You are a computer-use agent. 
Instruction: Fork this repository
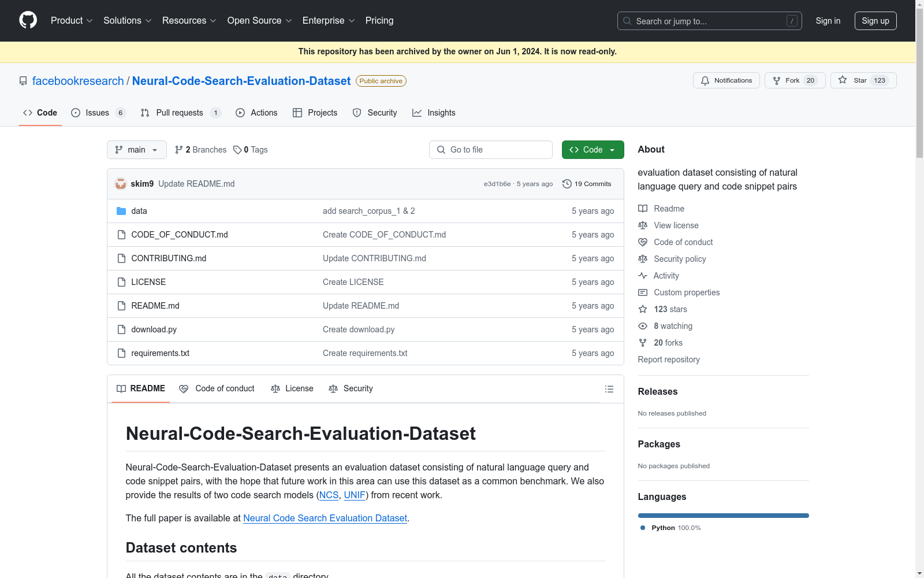(795, 80)
